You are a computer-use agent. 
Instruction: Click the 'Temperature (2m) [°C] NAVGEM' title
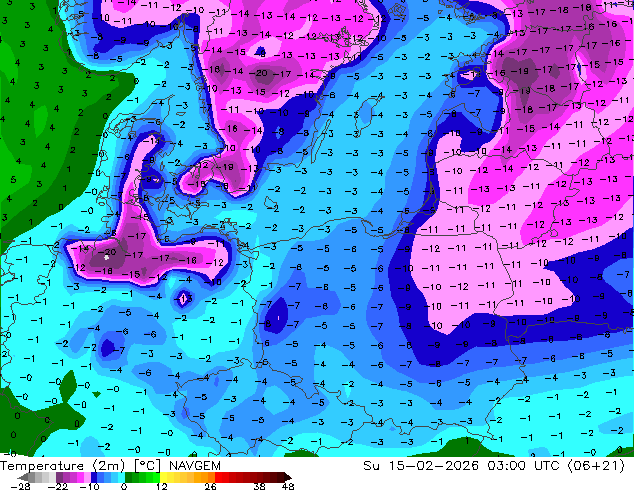coord(110,466)
